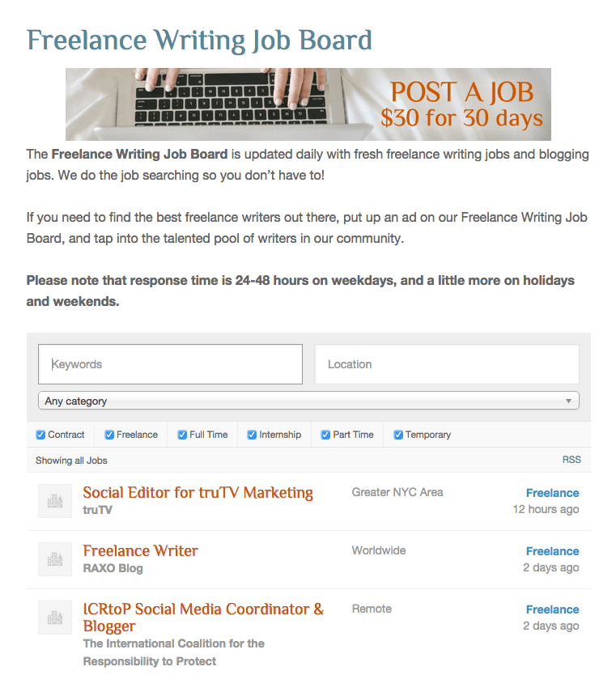Open the RSS feed link

tap(571, 460)
